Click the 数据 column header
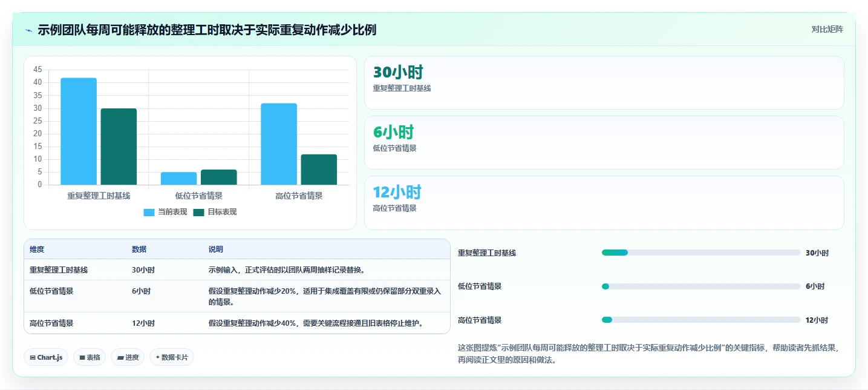868x390 pixels. [x=139, y=250]
